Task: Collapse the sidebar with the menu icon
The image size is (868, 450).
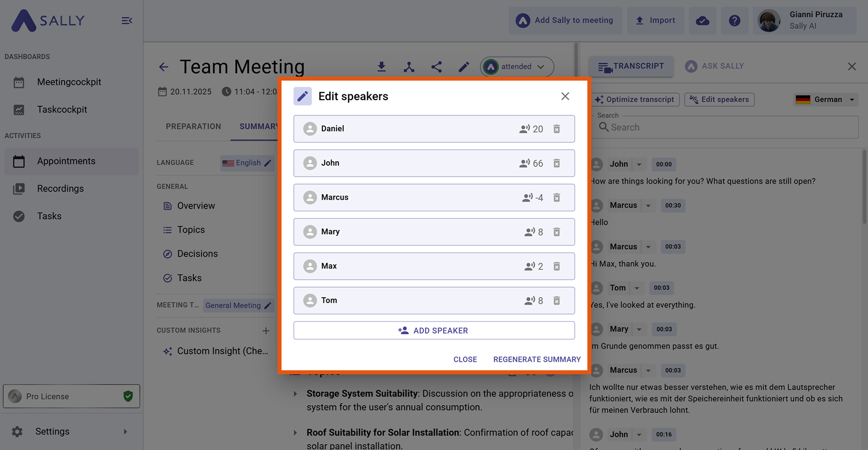Action: point(127,21)
